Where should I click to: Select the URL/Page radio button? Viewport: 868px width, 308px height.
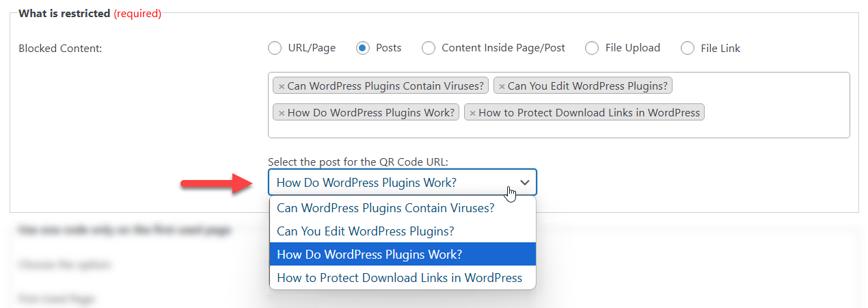click(x=274, y=48)
